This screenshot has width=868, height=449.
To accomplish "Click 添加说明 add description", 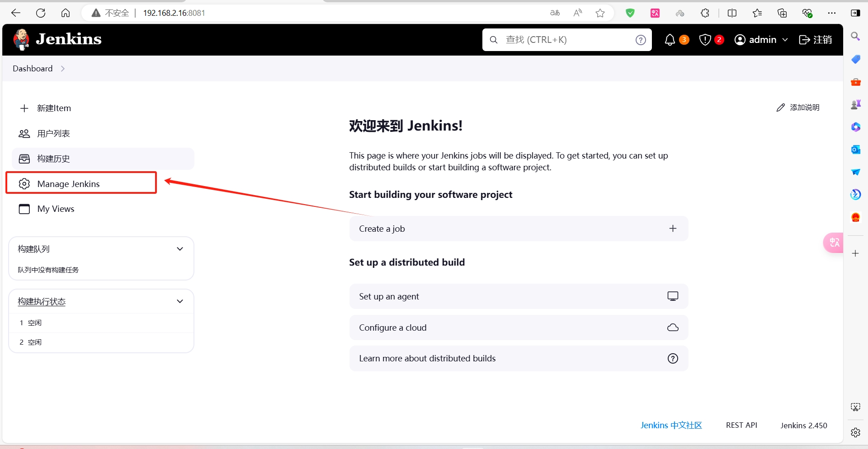I will click(x=798, y=108).
